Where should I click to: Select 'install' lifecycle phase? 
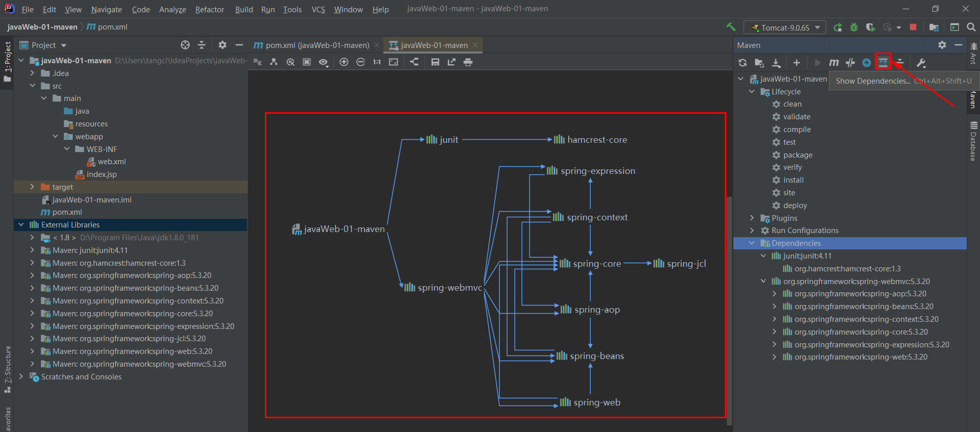click(x=793, y=180)
